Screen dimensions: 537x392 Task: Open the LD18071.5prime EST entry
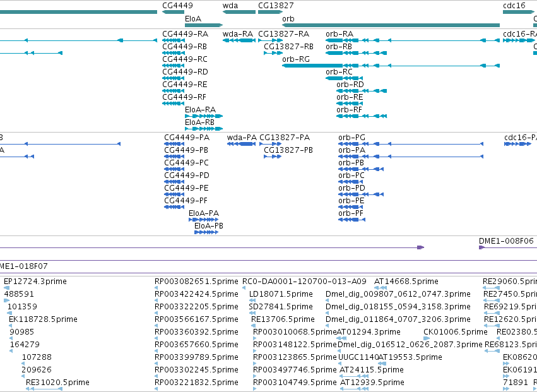click(281, 295)
